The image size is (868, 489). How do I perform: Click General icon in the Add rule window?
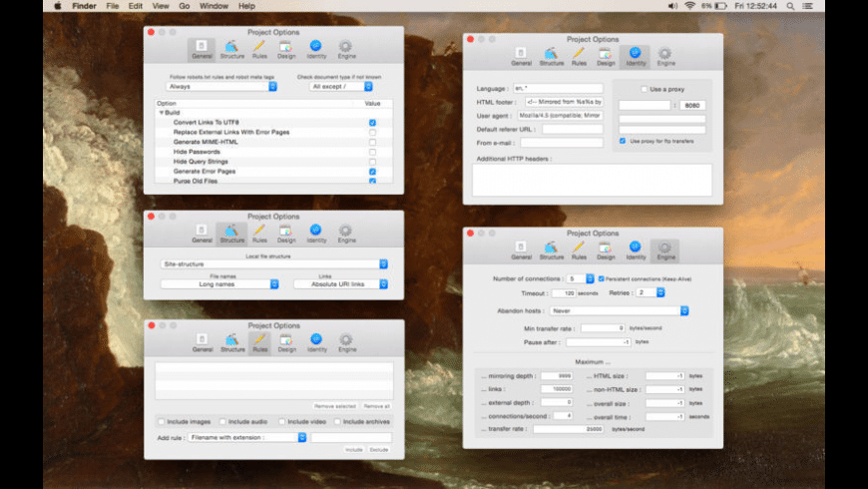click(x=203, y=342)
